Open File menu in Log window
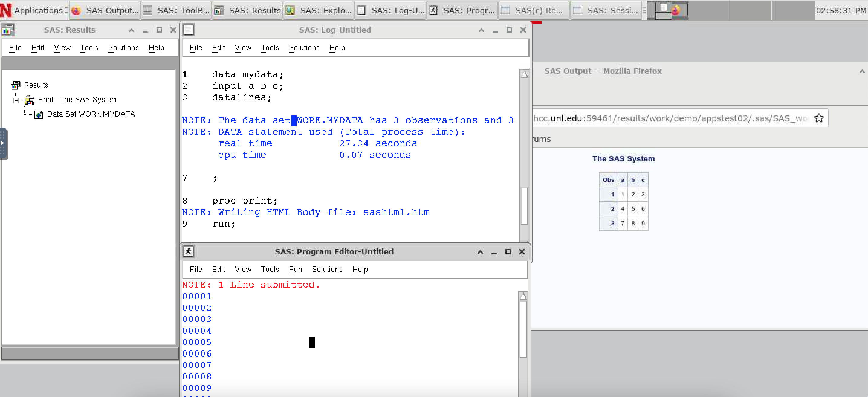 (x=196, y=47)
